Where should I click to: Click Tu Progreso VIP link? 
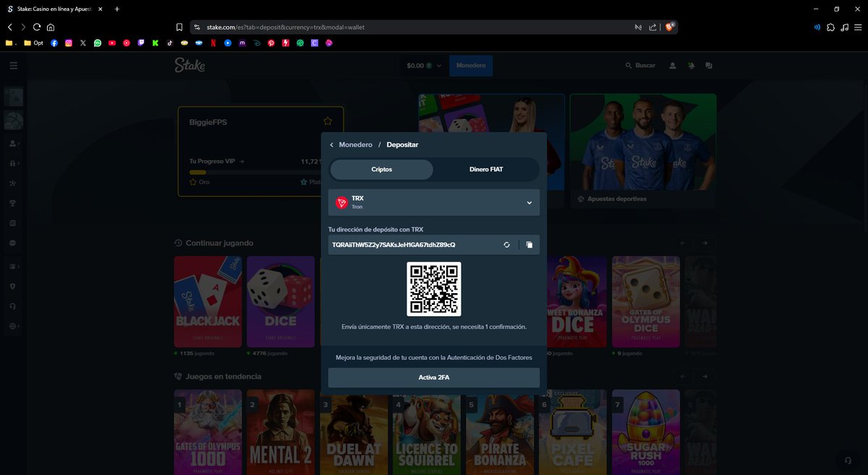click(x=217, y=161)
